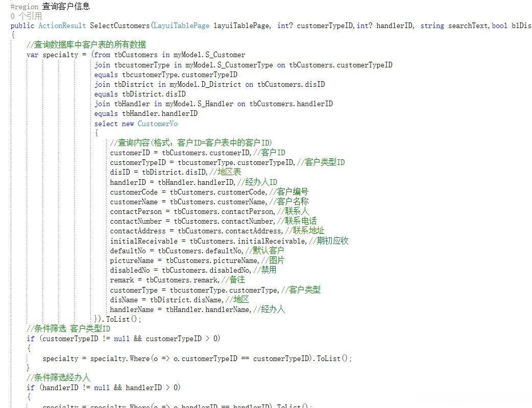The height and width of the screenshot is (408, 532).
Task: Click 'disabledNo = tbCustomers.disabledNo' line
Action: pos(180,270)
